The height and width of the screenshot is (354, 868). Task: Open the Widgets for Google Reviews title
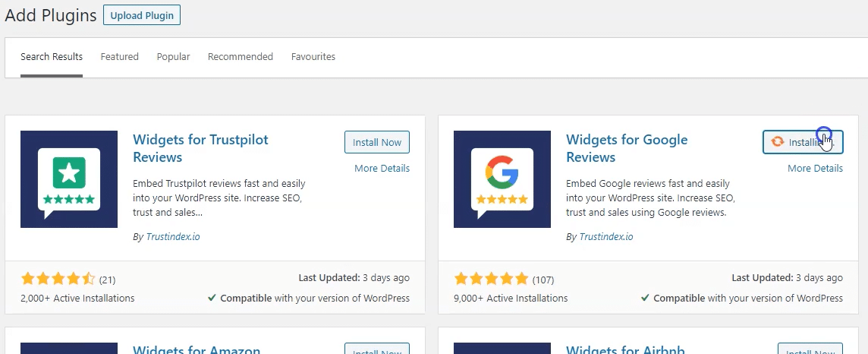pos(627,148)
